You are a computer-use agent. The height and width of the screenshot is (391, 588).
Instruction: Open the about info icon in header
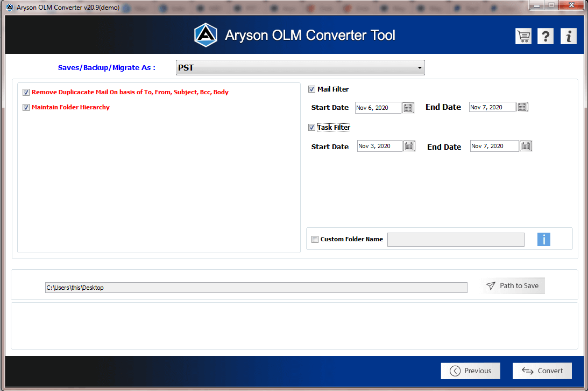pos(569,37)
